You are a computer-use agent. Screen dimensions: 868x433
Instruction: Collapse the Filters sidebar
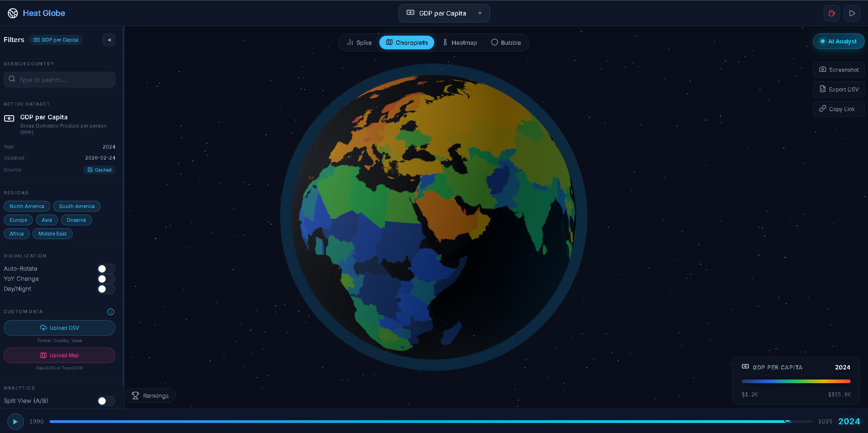click(x=109, y=40)
